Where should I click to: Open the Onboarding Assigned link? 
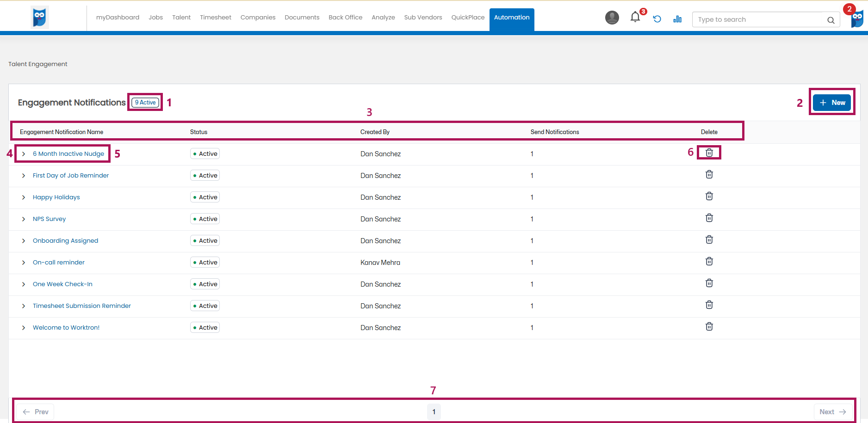click(65, 241)
